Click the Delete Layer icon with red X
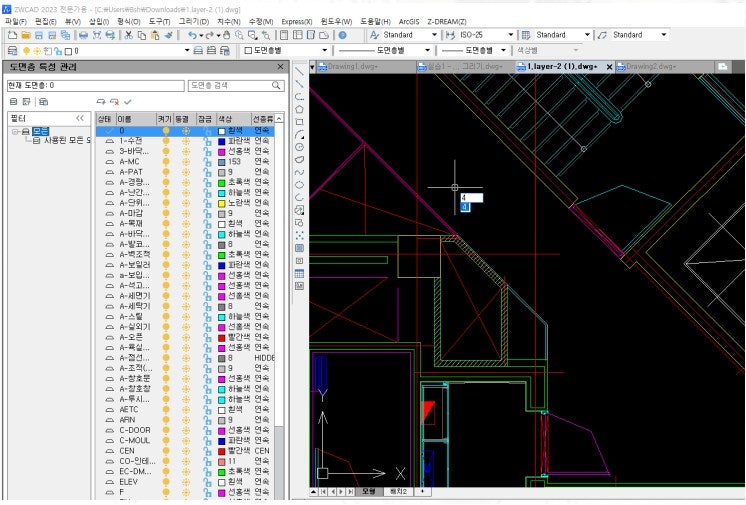 (114, 102)
